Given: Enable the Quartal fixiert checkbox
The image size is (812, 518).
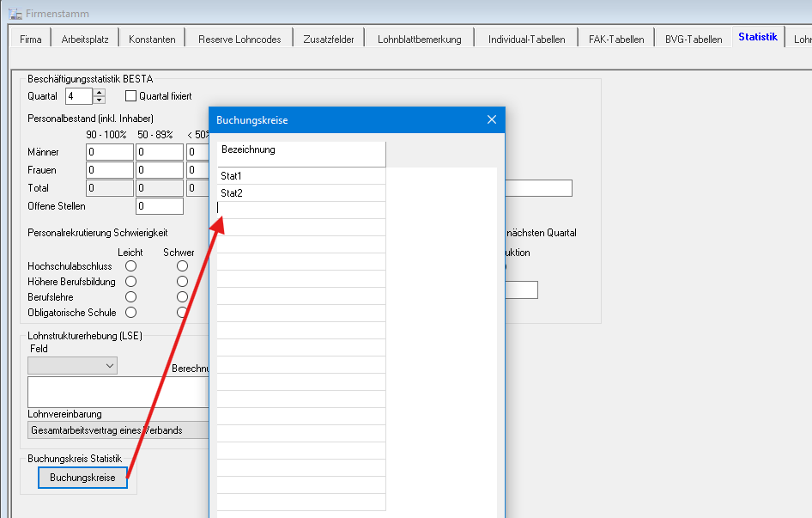Looking at the screenshot, I should [131, 96].
